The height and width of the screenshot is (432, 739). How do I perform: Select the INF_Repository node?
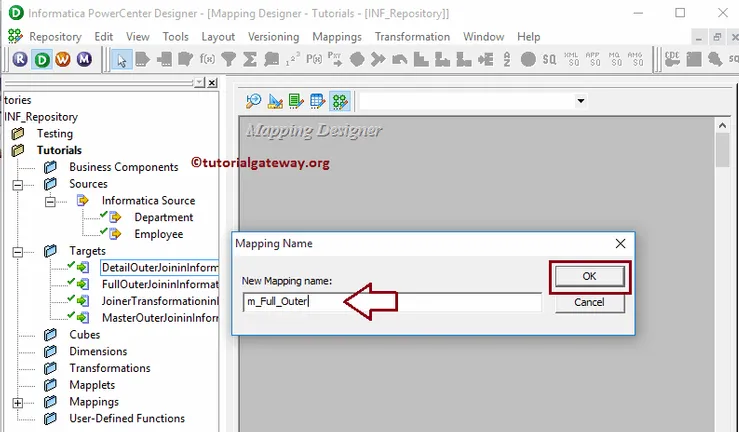[41, 117]
